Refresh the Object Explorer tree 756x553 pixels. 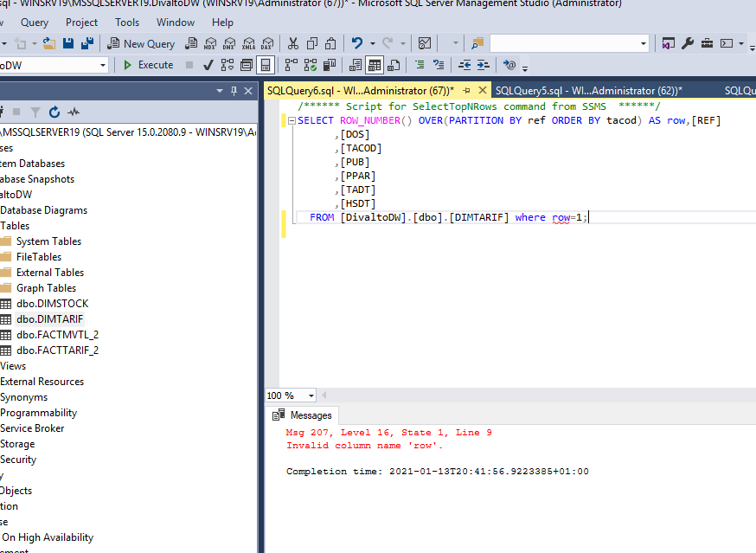[x=54, y=113]
